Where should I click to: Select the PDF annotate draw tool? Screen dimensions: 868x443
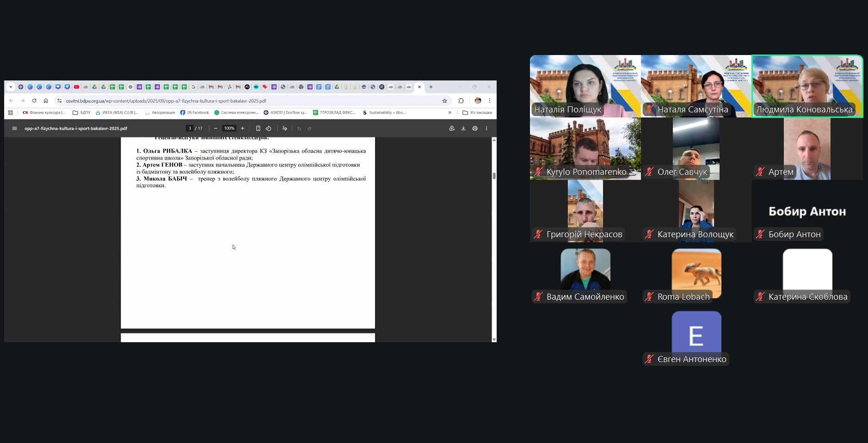coord(285,129)
